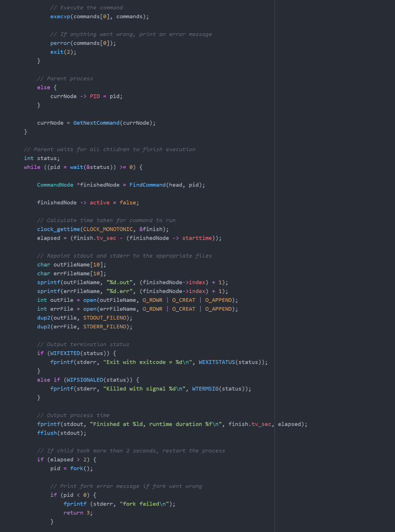Click the 'int outFile = open' line

[138, 300]
